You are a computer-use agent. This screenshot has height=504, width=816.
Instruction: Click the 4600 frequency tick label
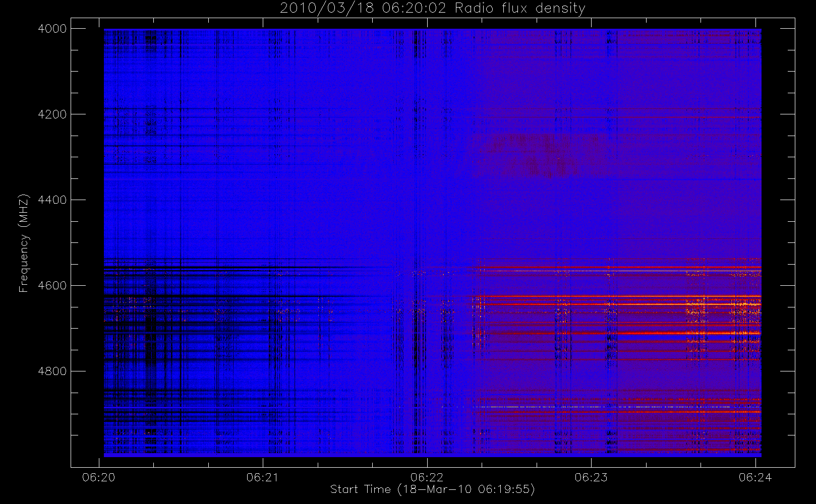[52, 286]
